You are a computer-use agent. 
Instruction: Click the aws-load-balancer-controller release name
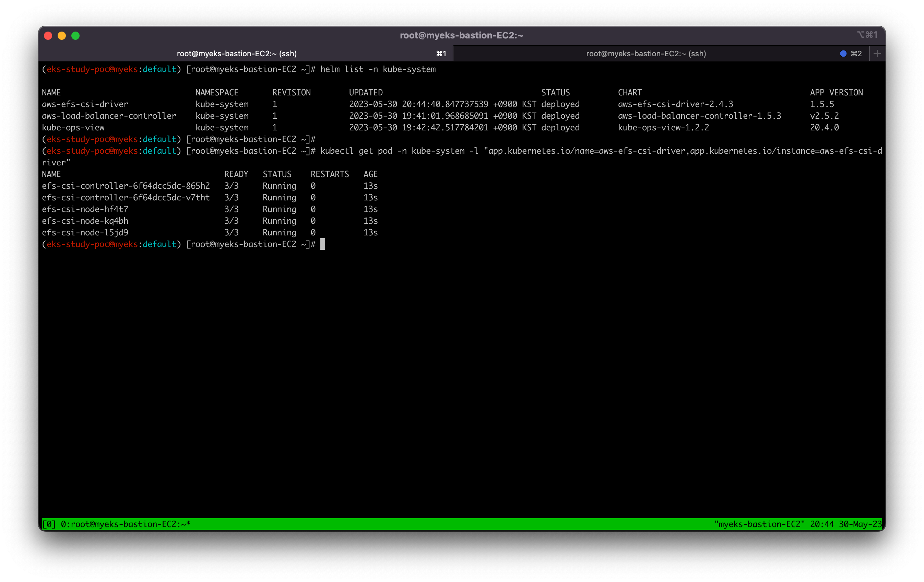tap(109, 116)
